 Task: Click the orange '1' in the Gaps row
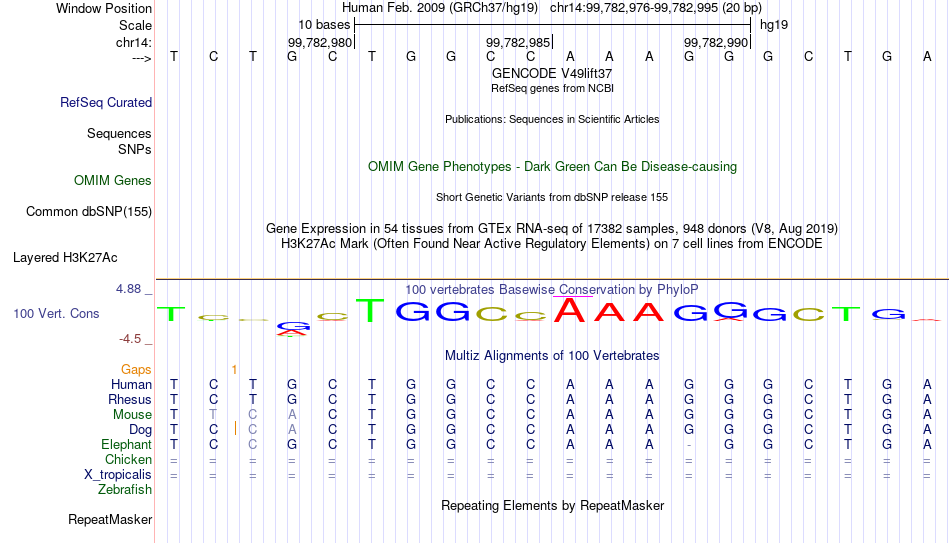coord(234,370)
